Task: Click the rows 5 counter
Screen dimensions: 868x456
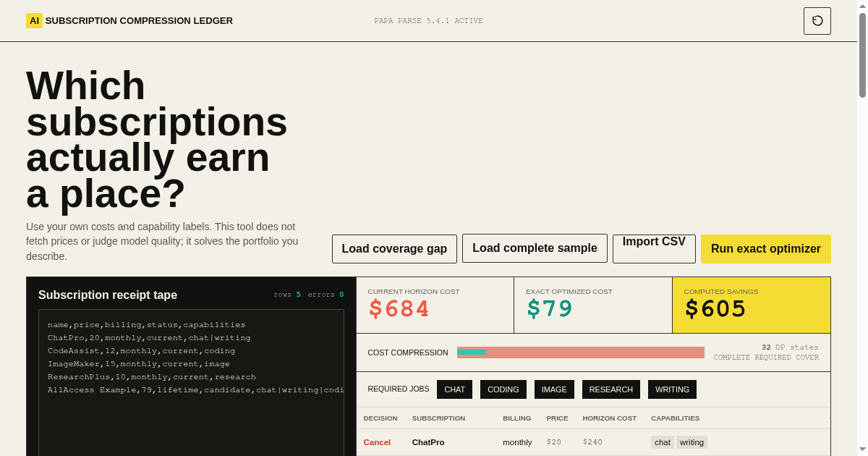Action: [287, 295]
